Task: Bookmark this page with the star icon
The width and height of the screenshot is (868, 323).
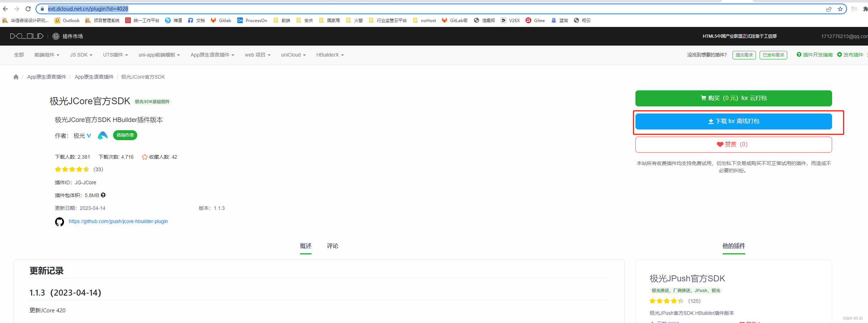Action: [840, 9]
